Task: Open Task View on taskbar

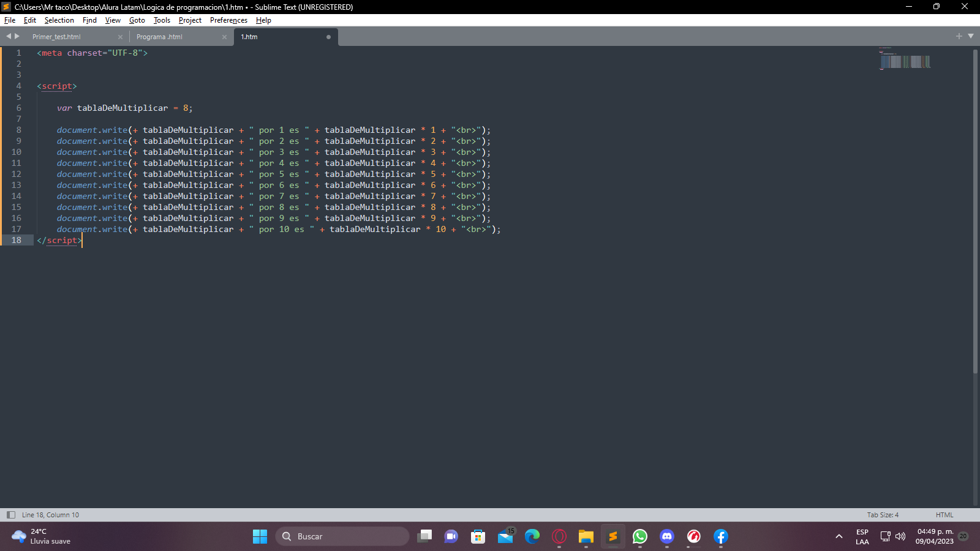Action: pos(424,536)
